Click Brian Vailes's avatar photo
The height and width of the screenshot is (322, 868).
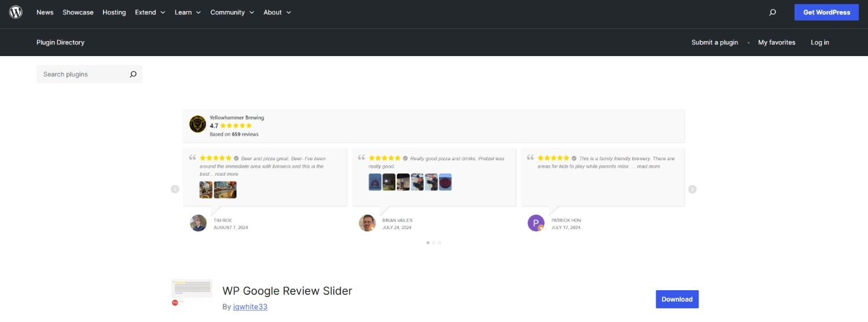pos(367,223)
